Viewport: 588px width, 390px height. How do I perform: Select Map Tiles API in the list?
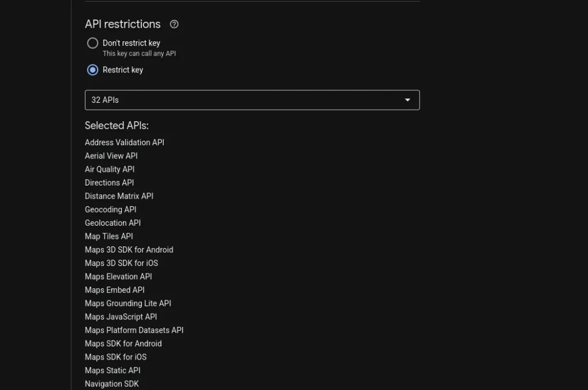(109, 236)
